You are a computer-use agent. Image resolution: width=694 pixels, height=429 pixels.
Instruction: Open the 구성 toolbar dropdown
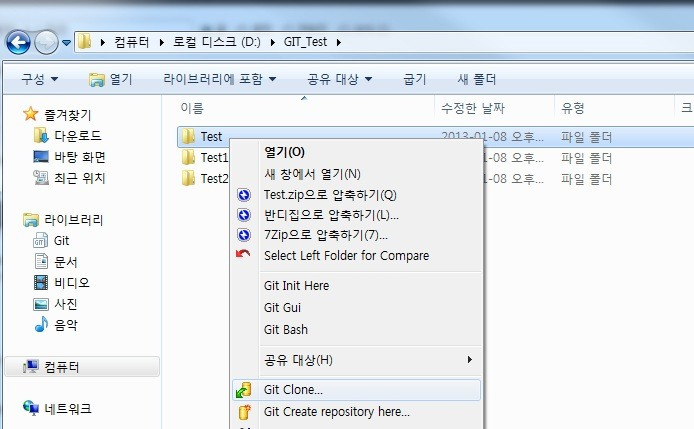coord(40,79)
